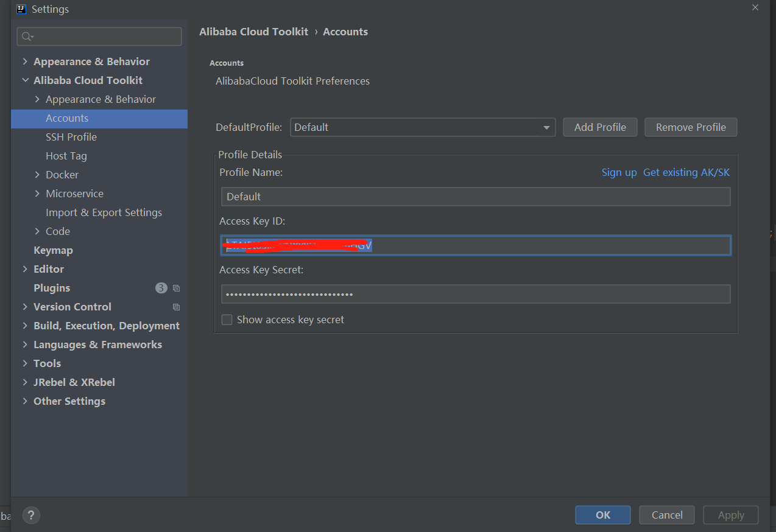Expand the Tools settings node

click(25, 363)
